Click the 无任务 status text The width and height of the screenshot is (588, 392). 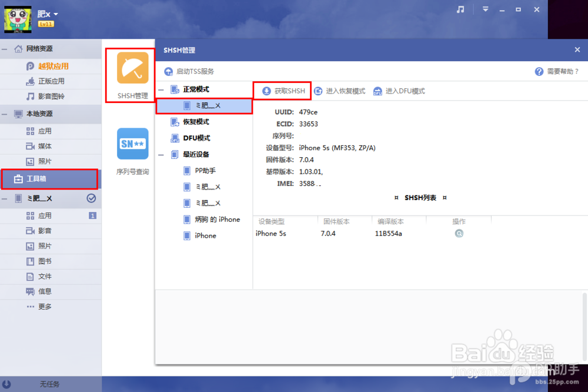pyautogui.click(x=49, y=384)
